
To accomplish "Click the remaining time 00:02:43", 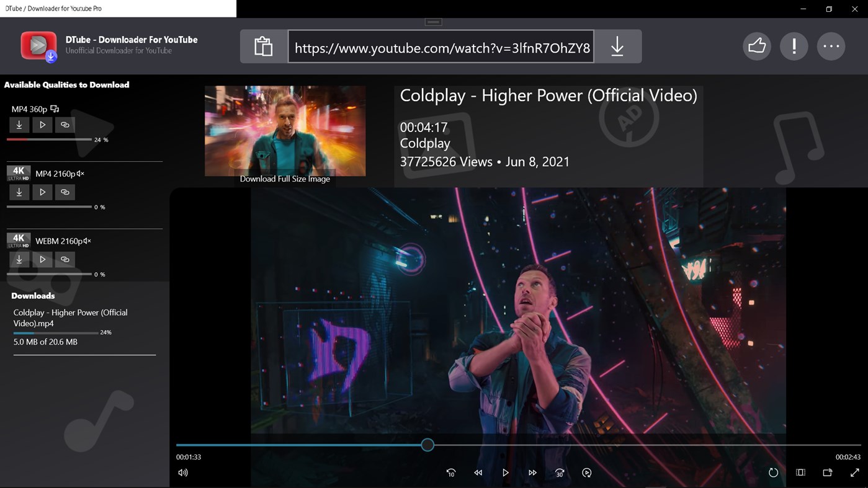I will coord(848,457).
